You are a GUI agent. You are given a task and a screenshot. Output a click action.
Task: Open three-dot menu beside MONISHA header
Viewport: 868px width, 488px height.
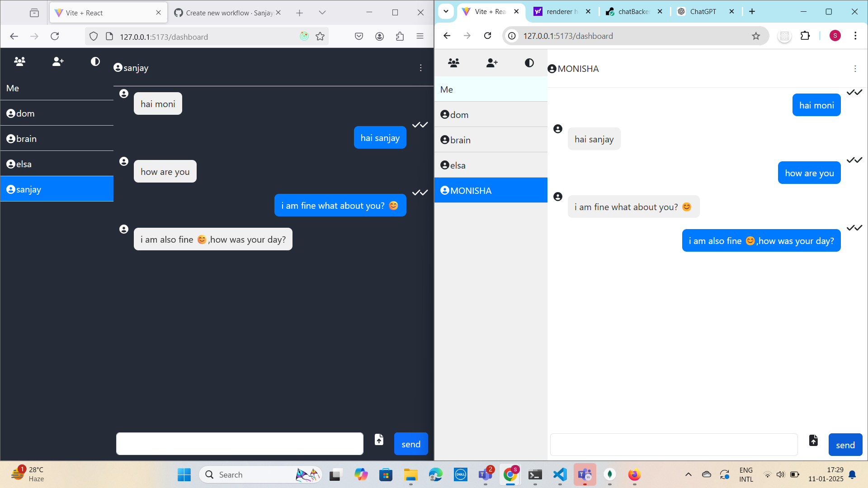click(855, 69)
